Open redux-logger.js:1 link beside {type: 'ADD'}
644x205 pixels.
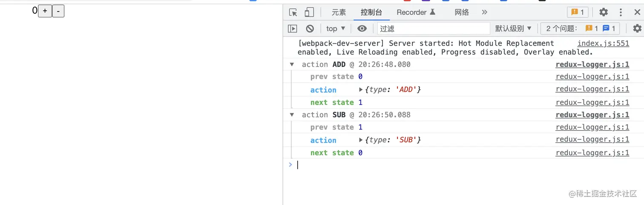(x=592, y=89)
